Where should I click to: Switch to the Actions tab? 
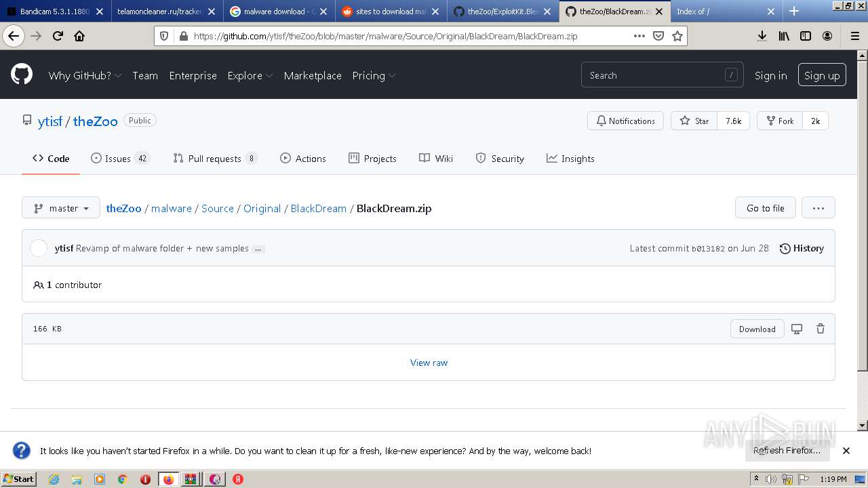[x=303, y=159]
